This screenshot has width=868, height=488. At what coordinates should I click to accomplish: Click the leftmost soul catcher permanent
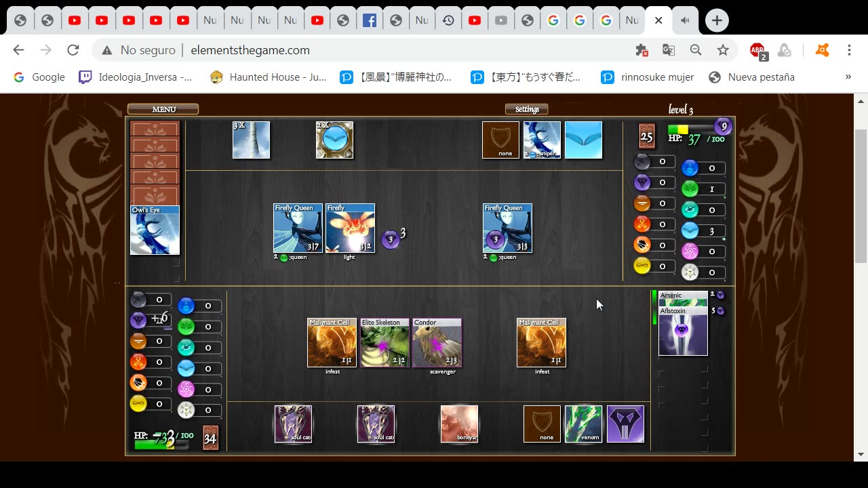[x=293, y=424]
